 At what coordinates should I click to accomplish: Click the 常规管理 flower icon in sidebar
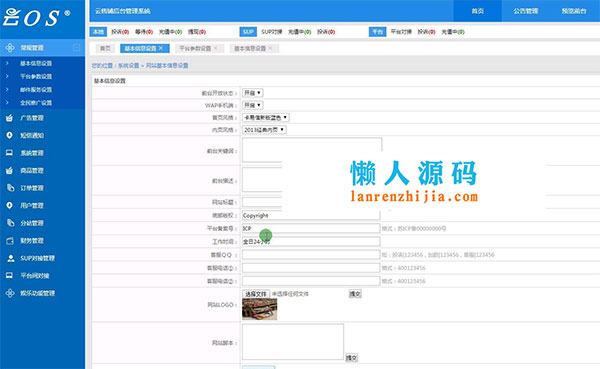tap(10, 48)
